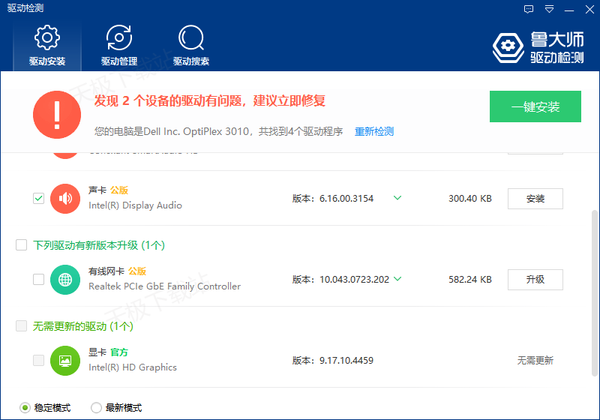The height and width of the screenshot is (420, 600).
Task: Click 升级 button for Realtek network card
Action: 535,279
